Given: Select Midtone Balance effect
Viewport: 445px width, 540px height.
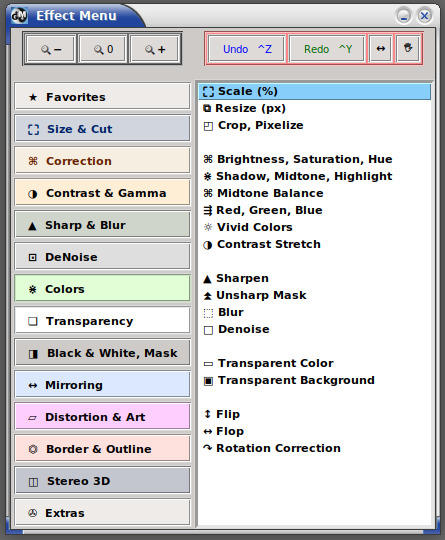Looking at the screenshot, I should [x=314, y=193].
